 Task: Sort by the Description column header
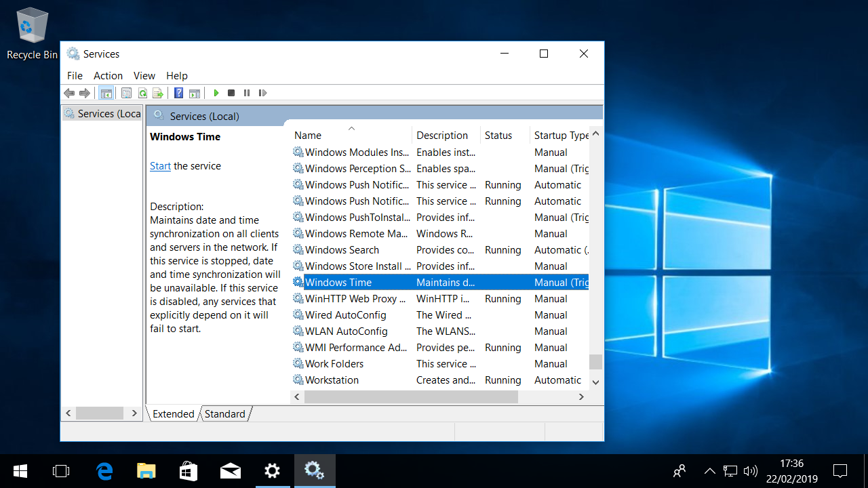pos(446,136)
